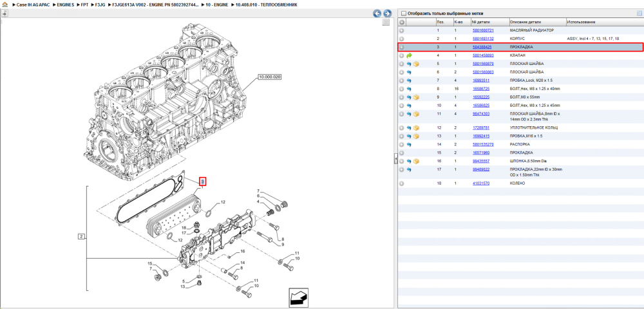Open part number link 17289781
This screenshot has width=644, height=309.
tap(481, 128)
